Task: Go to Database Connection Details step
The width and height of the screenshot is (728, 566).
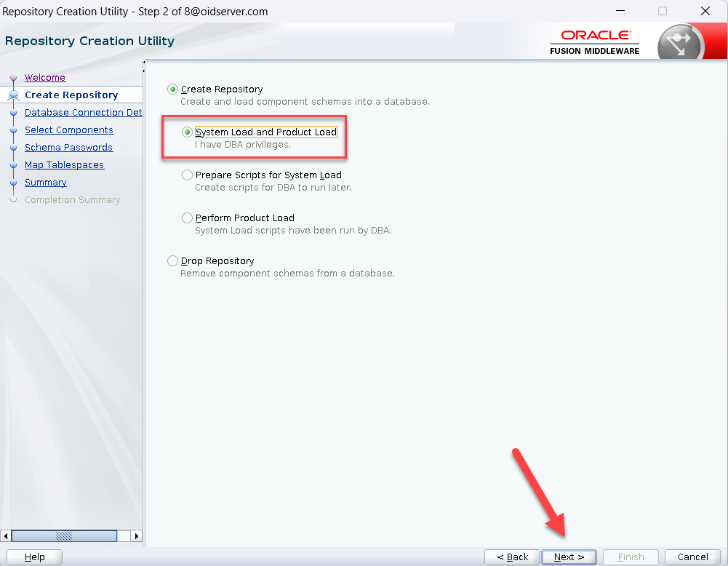Action: [83, 113]
